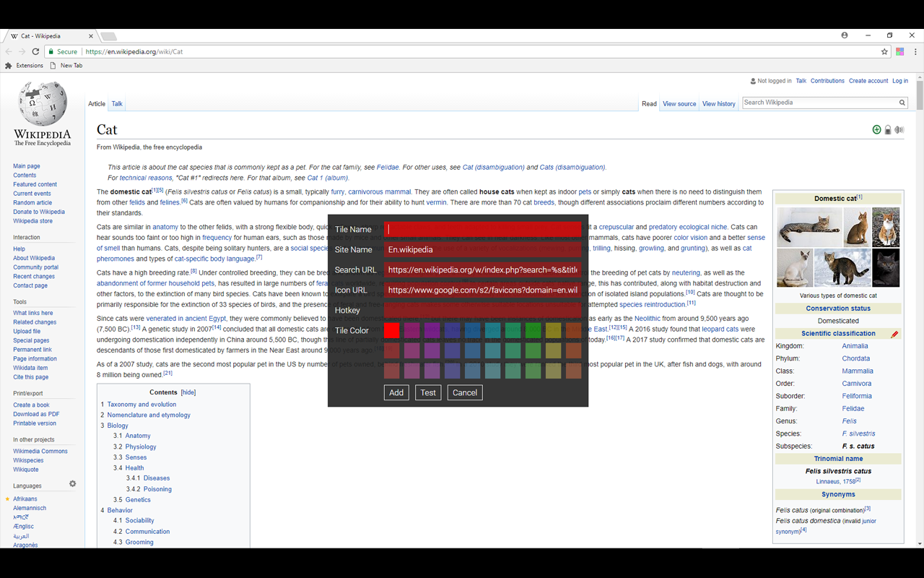The height and width of the screenshot is (578, 924).
Task: Click the Test button in the tile dialog
Action: point(428,392)
